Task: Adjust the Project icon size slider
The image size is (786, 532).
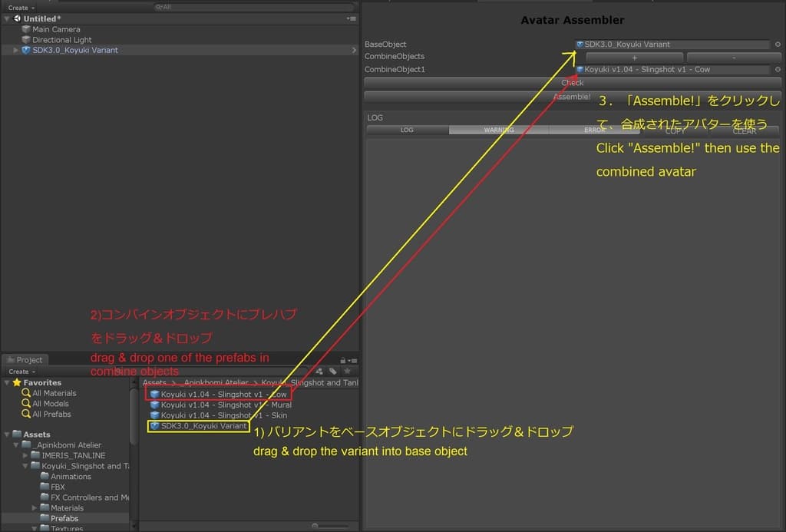Action: [330, 526]
